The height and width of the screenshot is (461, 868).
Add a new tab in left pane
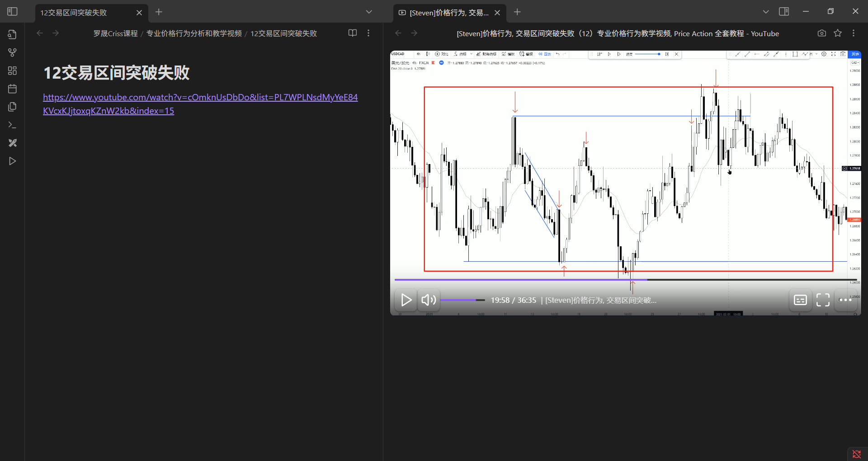tap(159, 12)
